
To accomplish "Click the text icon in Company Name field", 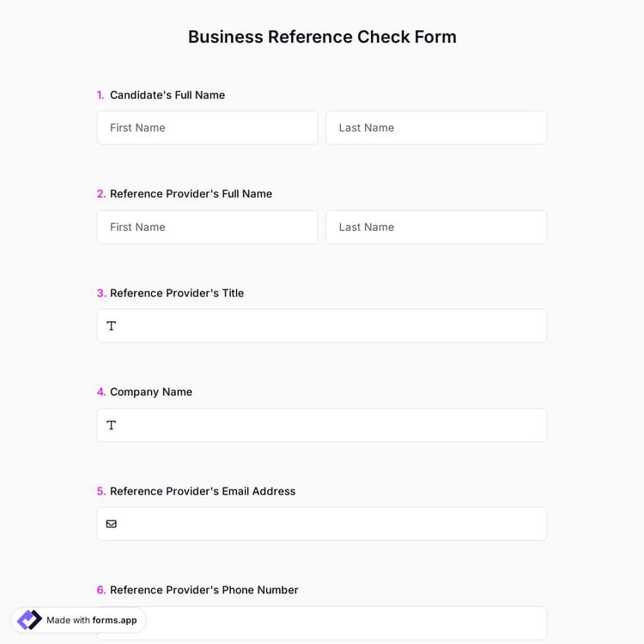I will 112,425.
